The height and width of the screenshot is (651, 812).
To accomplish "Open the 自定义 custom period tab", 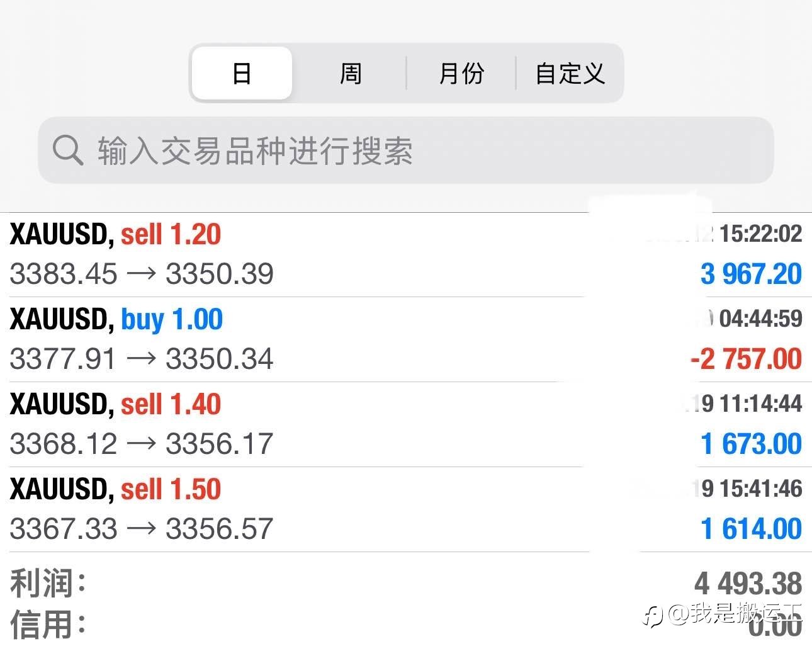I will (570, 73).
